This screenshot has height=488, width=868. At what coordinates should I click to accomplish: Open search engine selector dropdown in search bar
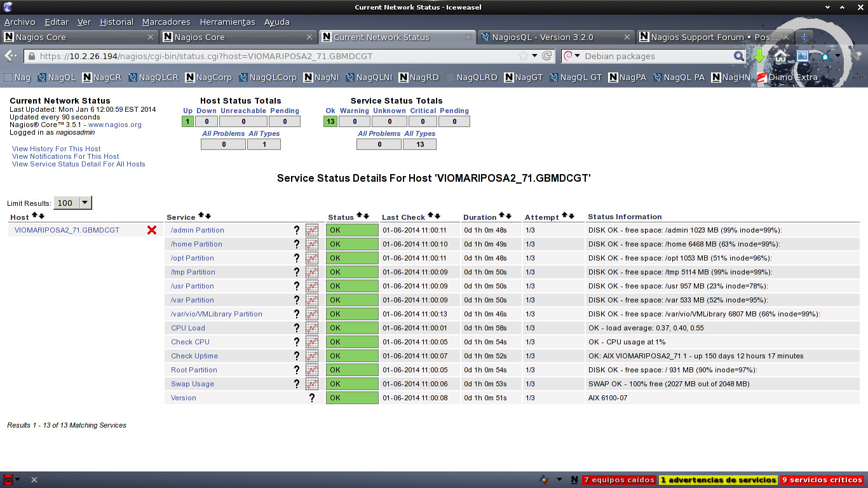pos(572,56)
